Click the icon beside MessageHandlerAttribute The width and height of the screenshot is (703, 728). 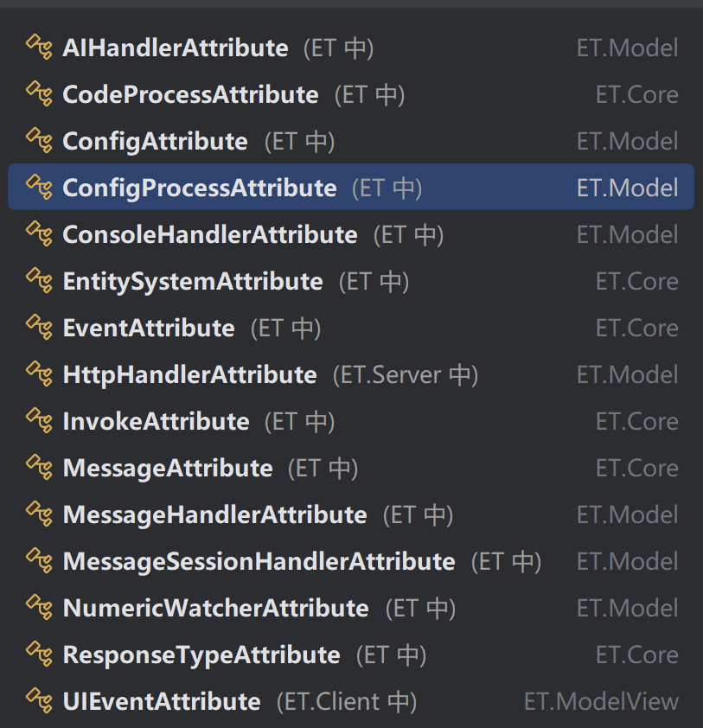point(40,514)
